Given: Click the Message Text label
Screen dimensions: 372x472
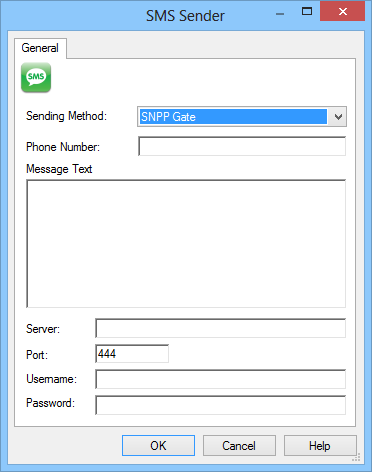Looking at the screenshot, I should pyautogui.click(x=59, y=169).
